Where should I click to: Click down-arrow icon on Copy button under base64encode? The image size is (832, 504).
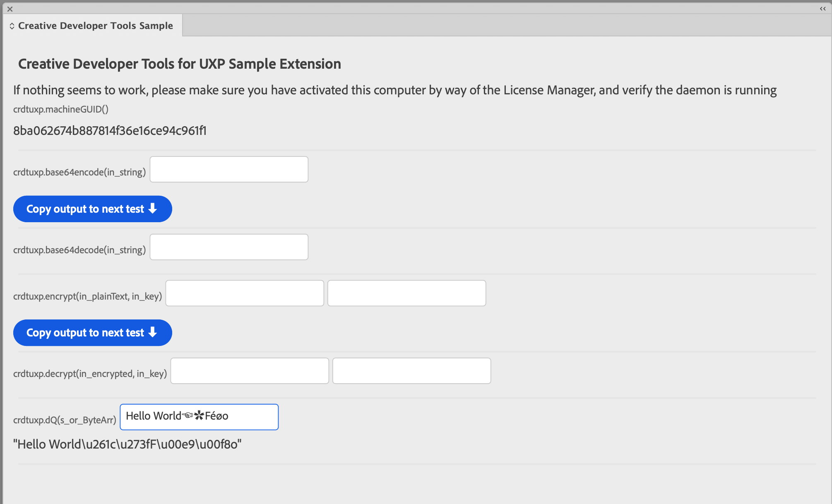(x=153, y=209)
